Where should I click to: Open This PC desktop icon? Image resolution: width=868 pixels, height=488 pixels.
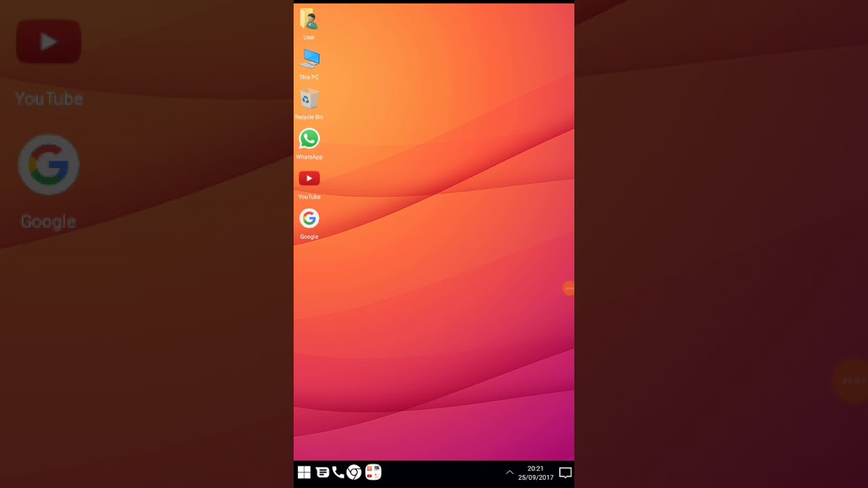click(x=309, y=59)
